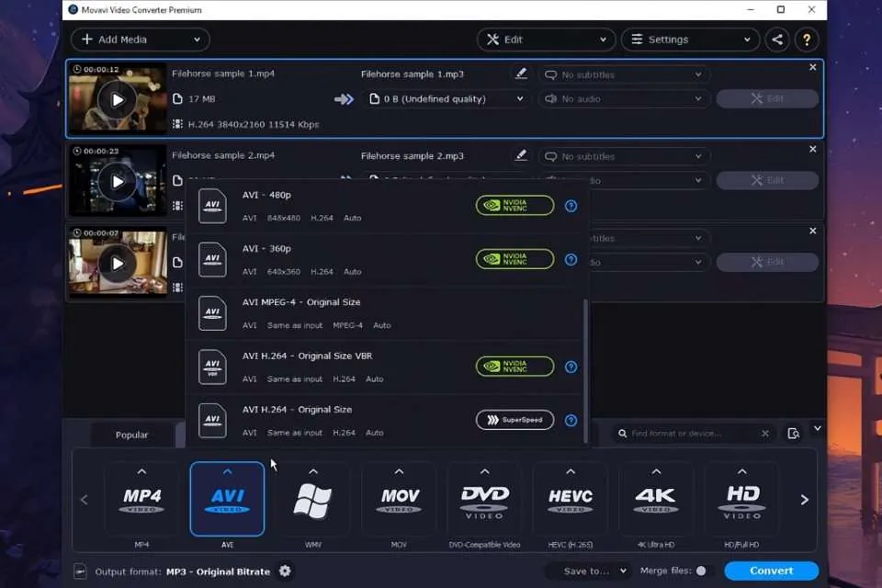Remove Filehorse sample 2.mp4 from the list
The width and height of the screenshot is (882, 588).
pos(813,149)
